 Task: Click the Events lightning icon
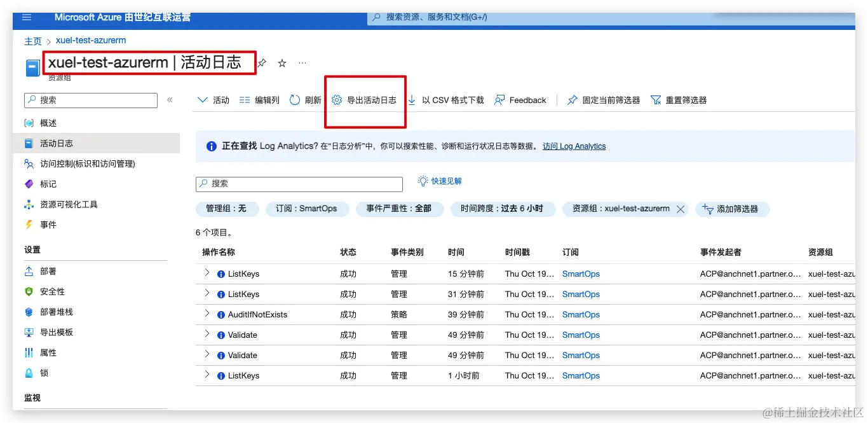[29, 225]
